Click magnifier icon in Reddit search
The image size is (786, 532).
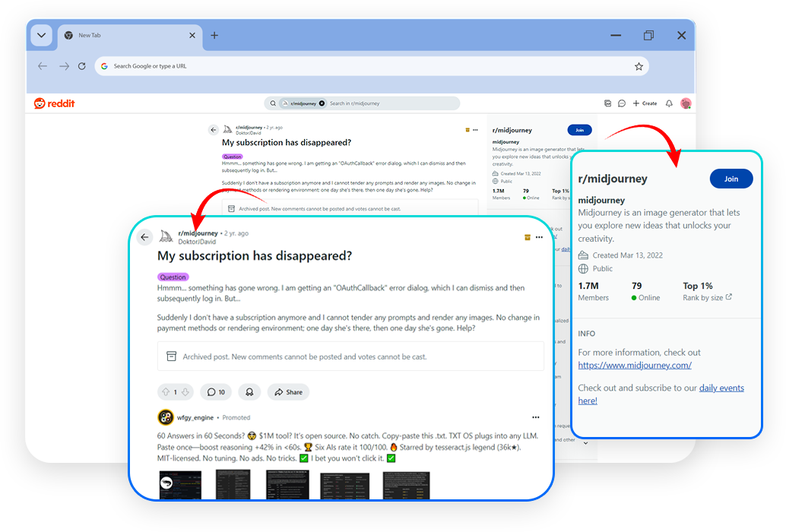[x=273, y=103]
